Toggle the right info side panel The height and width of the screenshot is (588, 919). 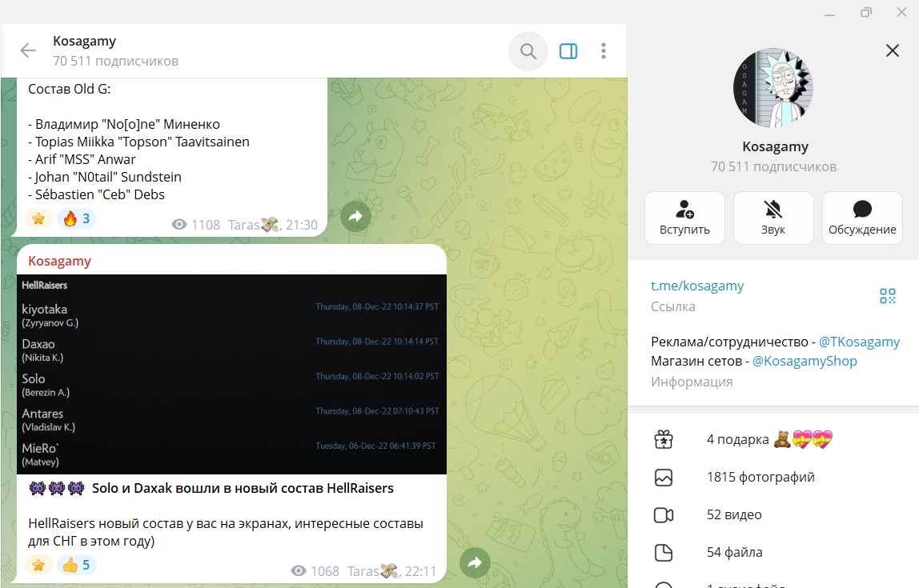pos(568,51)
